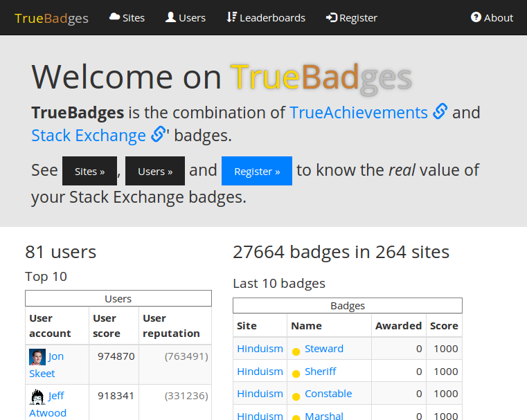
Task: Select the reputation (763491) cell
Action: click(x=175, y=365)
